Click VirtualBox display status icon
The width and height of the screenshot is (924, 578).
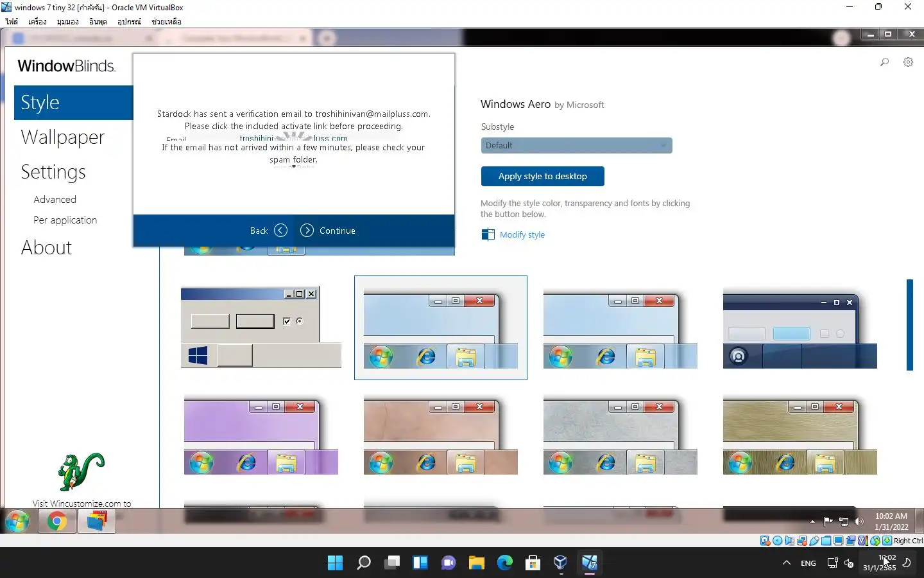(x=838, y=541)
